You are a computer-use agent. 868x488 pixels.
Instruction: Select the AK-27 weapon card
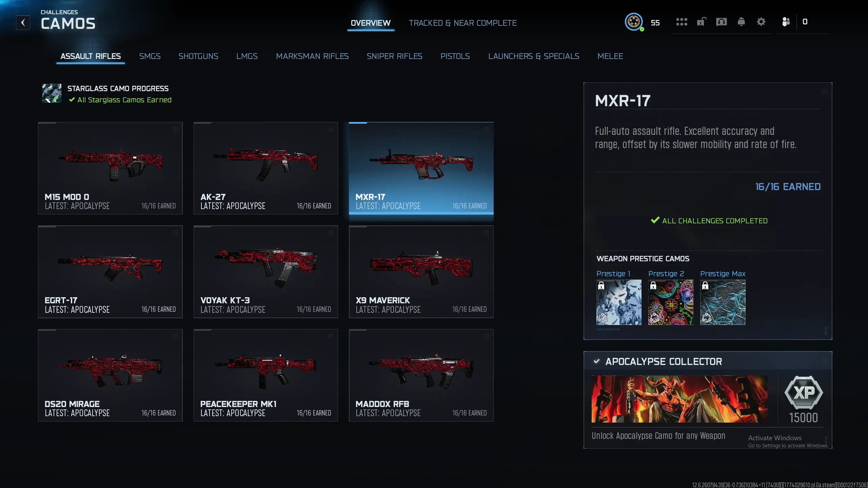(266, 168)
